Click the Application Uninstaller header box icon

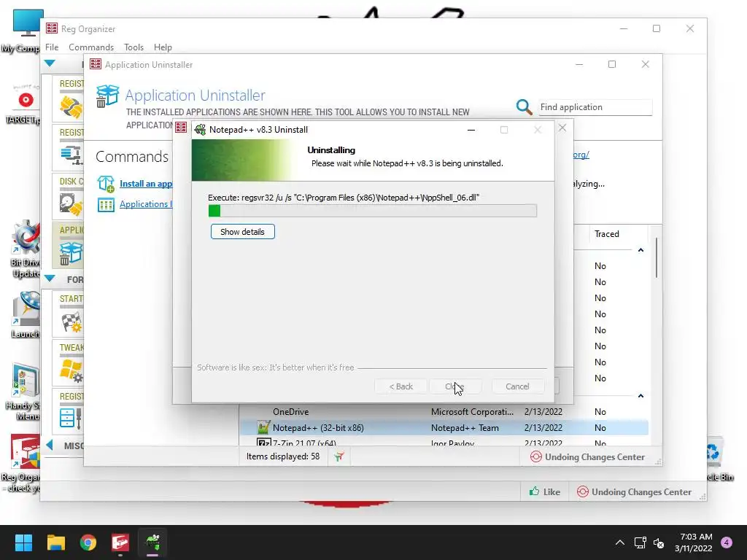pos(107,96)
